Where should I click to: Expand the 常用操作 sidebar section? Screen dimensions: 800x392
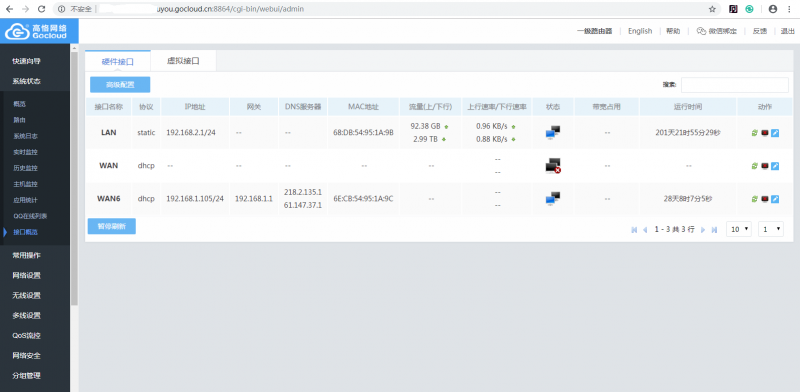click(x=27, y=255)
